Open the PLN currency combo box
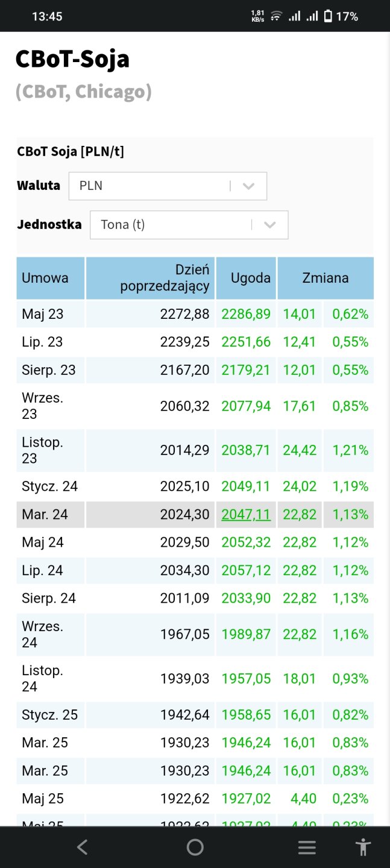This screenshot has width=390, height=868. tap(151, 186)
